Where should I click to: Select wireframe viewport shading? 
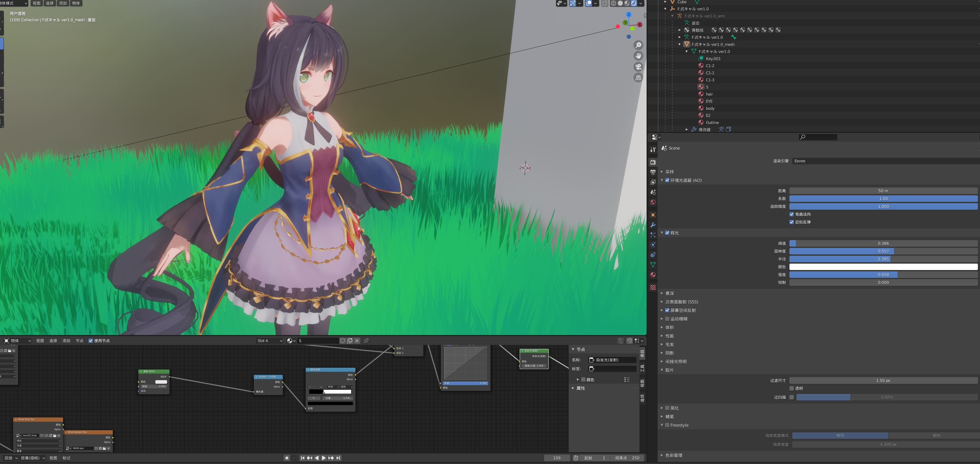[x=613, y=4]
